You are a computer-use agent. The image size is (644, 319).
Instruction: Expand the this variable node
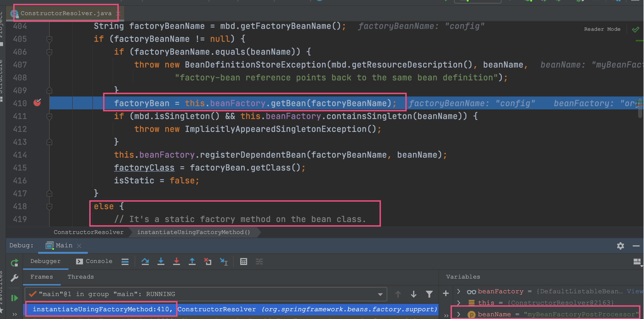(458, 303)
